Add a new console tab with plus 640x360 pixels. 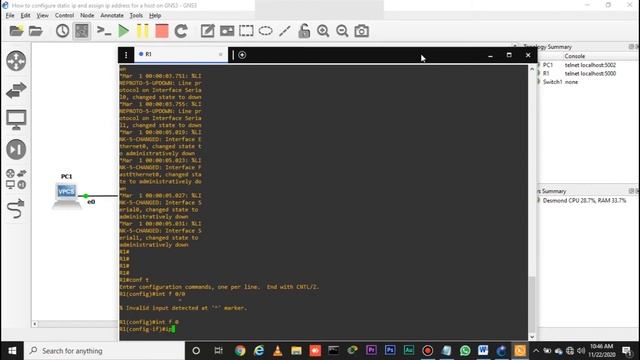(x=242, y=55)
